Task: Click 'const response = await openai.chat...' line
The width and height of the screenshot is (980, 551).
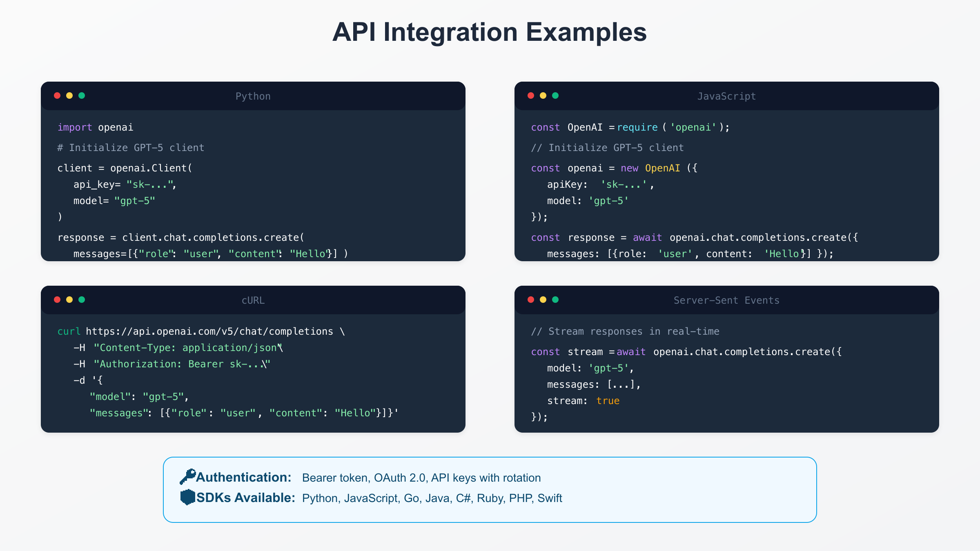Action: coord(695,238)
